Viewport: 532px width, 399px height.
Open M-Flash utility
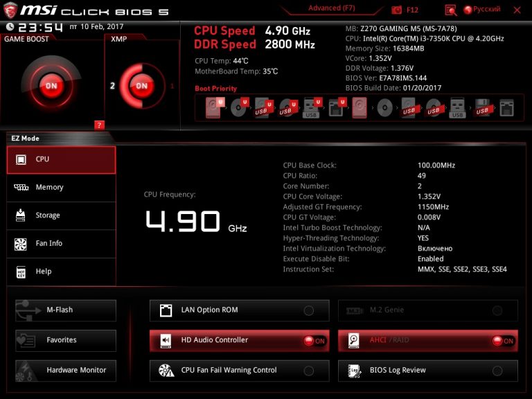[x=66, y=310]
